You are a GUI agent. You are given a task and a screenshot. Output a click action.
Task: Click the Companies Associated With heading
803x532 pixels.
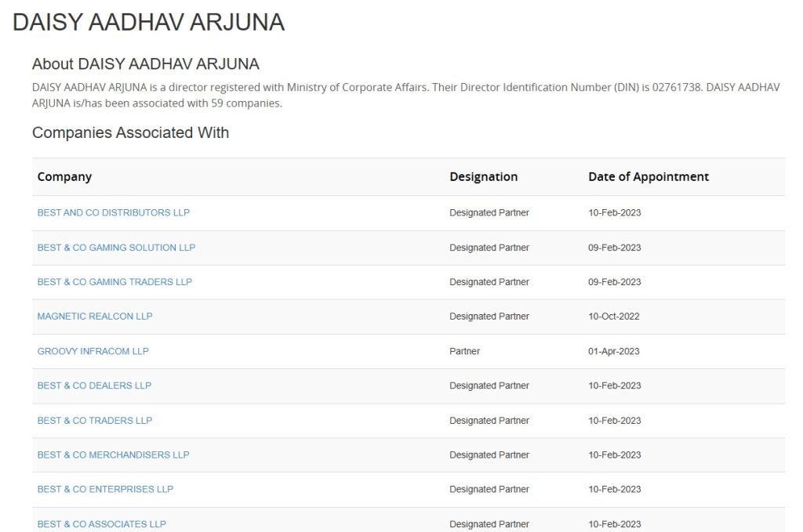coord(130,132)
